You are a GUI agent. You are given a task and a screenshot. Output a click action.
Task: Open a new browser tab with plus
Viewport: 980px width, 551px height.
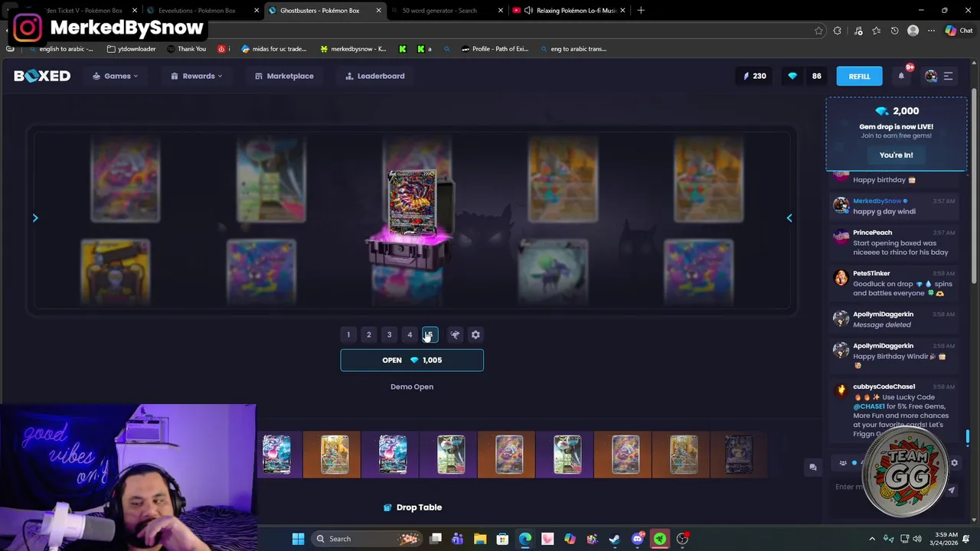[641, 11]
